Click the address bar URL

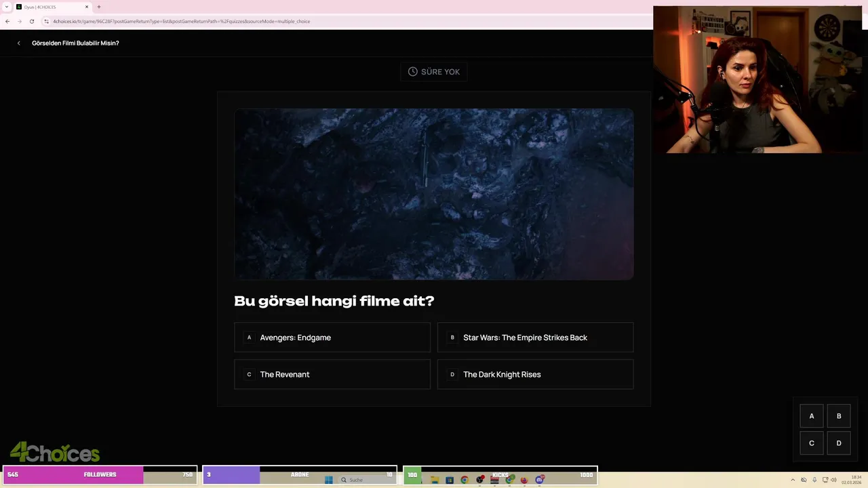coord(181,21)
